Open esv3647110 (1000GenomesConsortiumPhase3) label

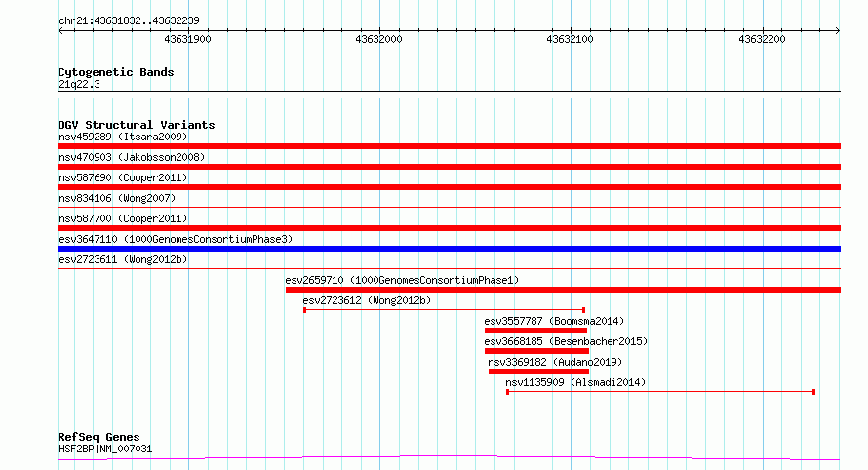(176, 239)
